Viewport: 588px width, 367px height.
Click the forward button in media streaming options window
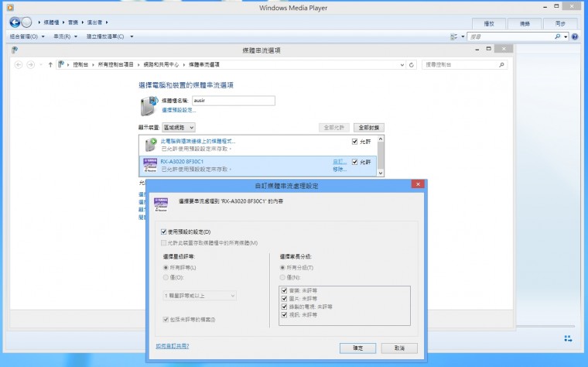pyautogui.click(x=31, y=64)
